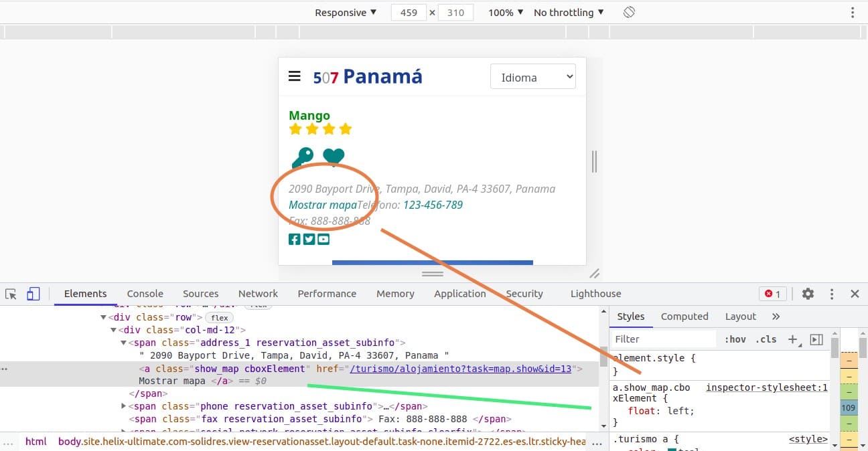Click the Facebook icon on the page
Viewport: 868px width, 451px height.
pos(295,239)
